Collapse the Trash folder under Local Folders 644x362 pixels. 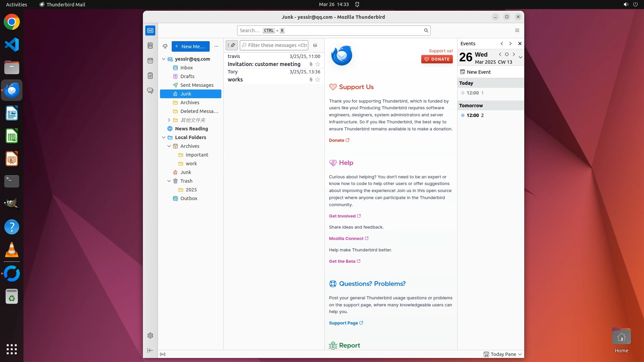click(169, 181)
